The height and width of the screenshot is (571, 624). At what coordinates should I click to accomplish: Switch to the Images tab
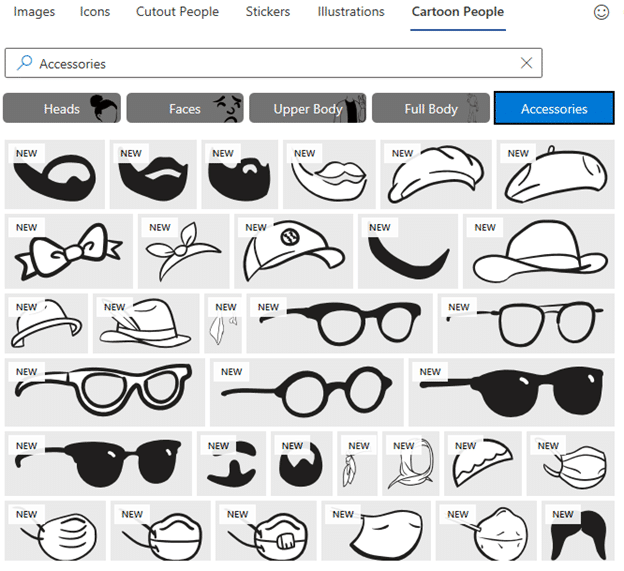pyautogui.click(x=35, y=12)
